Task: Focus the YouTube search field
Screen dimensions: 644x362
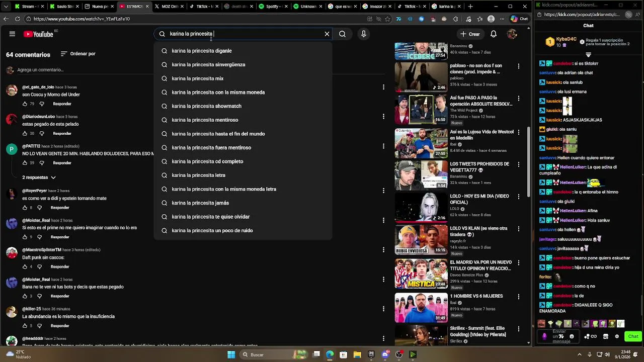Action: pos(244,34)
